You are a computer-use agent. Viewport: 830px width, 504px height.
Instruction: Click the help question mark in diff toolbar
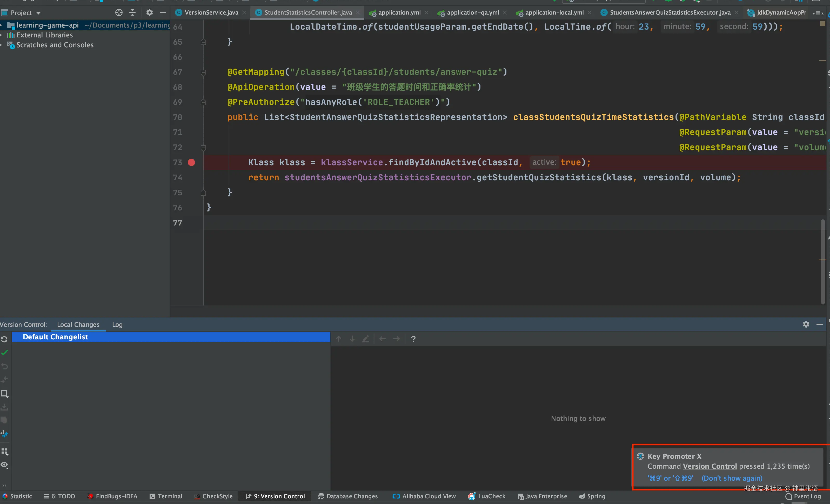click(x=413, y=339)
